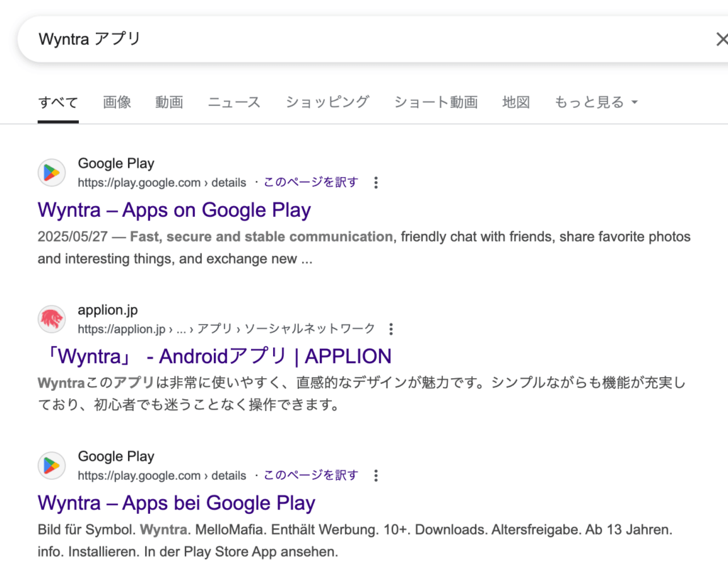Click the snippet starting 'Bild für Symbol. Wyntra. MelloMafia'
Image resolution: width=728 pixels, height=585 pixels.
pyautogui.click(x=355, y=540)
